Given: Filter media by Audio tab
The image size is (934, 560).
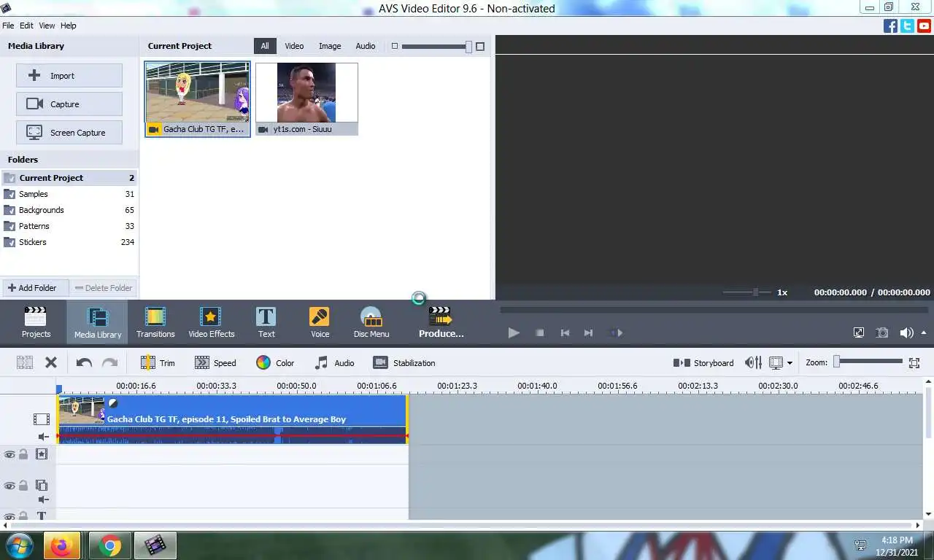Looking at the screenshot, I should pos(366,46).
